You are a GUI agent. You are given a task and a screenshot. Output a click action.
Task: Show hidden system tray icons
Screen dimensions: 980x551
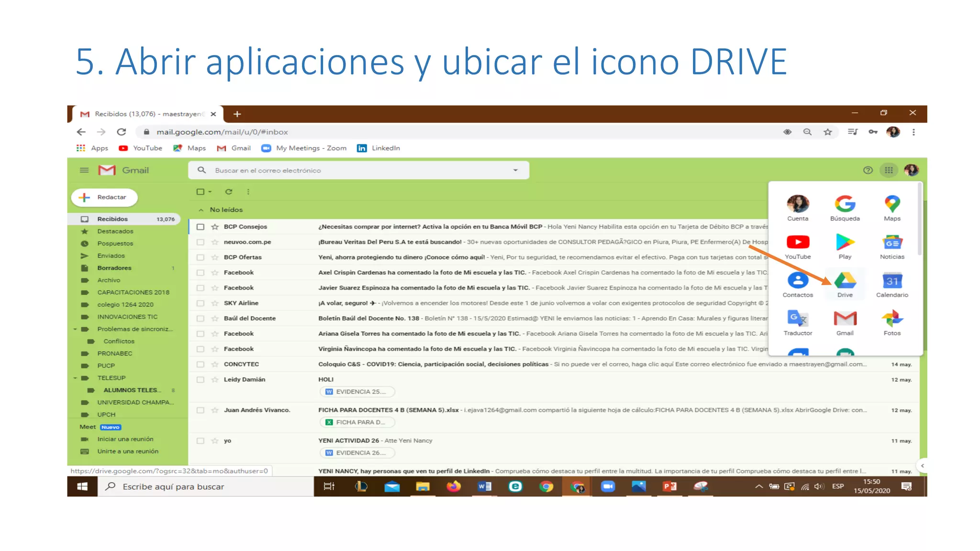(x=759, y=486)
